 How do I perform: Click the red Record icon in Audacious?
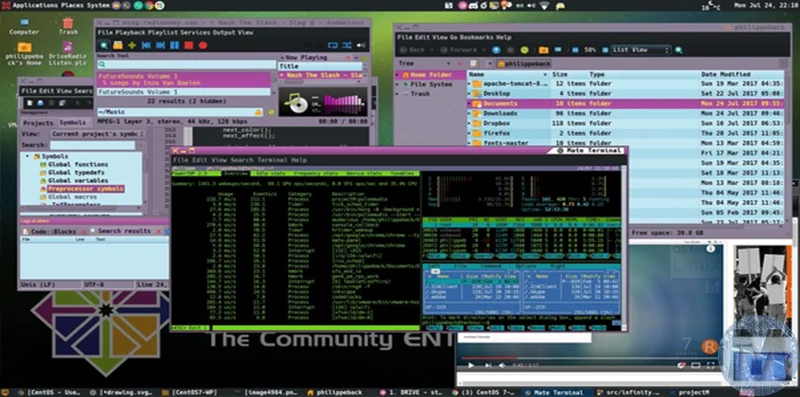tap(203, 45)
